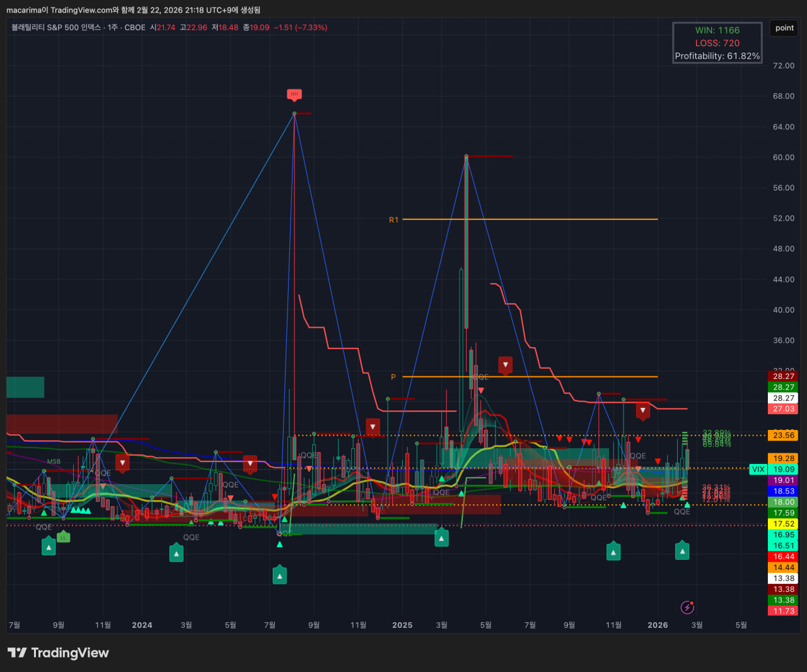Click the red HH marker at the peak
Screen dimensions: 807x672
pos(294,95)
